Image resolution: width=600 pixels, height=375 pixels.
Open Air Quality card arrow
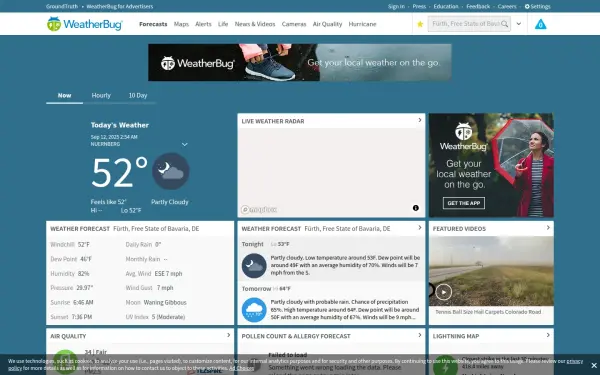pos(228,335)
